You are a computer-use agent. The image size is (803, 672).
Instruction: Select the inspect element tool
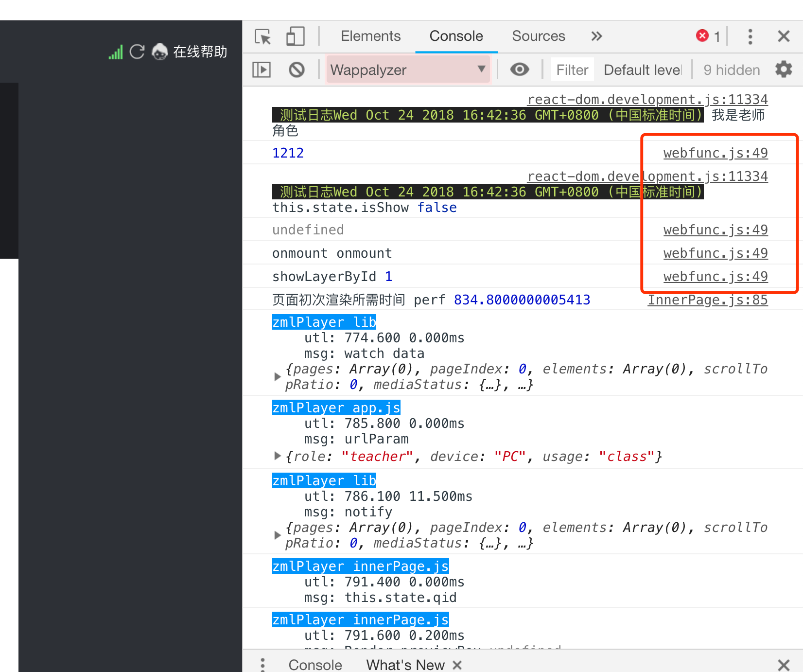[x=262, y=36]
